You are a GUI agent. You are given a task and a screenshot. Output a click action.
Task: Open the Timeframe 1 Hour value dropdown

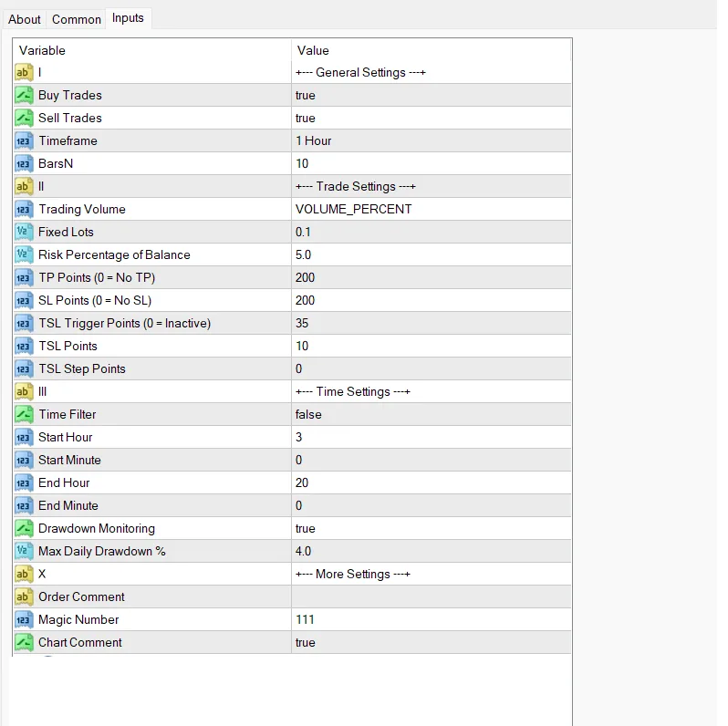click(431, 141)
